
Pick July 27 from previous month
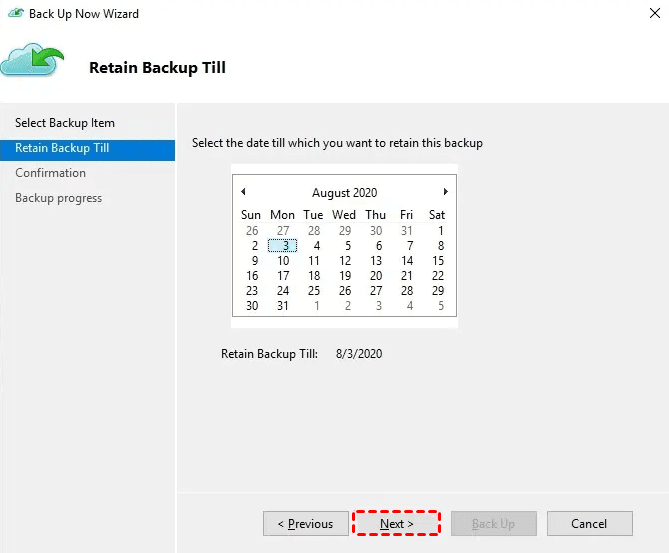pyautogui.click(x=282, y=231)
